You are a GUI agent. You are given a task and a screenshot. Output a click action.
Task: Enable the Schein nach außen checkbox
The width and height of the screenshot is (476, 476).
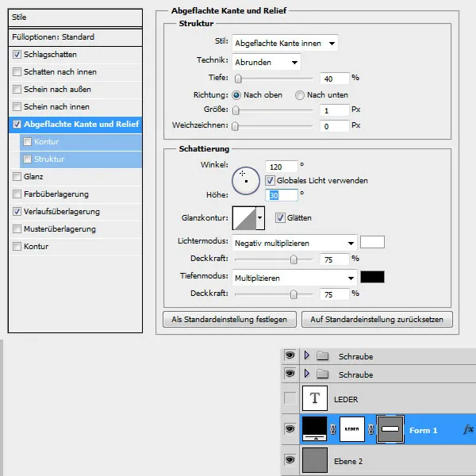pos(17,90)
